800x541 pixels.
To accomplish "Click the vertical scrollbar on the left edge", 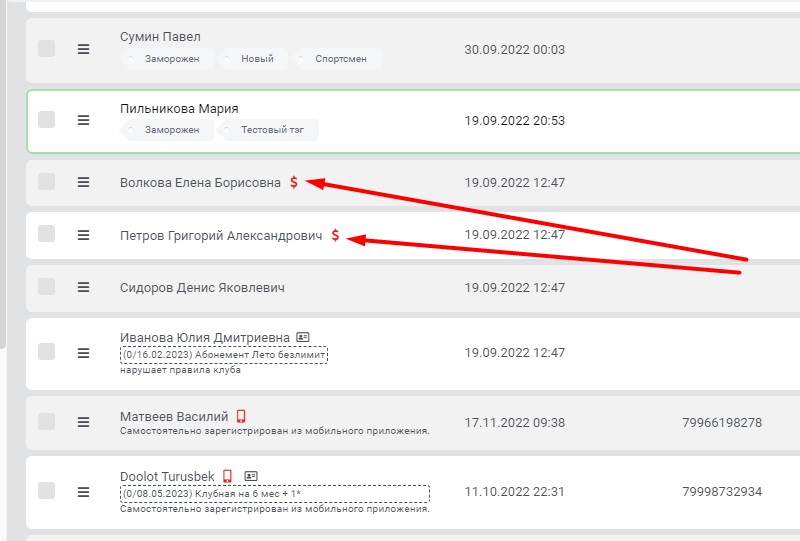I will tap(3, 174).
